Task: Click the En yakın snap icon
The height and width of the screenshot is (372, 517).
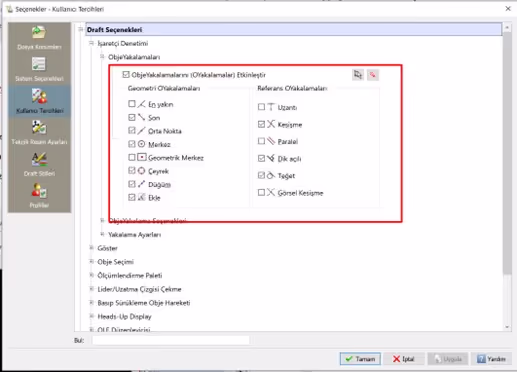Action: click(141, 104)
